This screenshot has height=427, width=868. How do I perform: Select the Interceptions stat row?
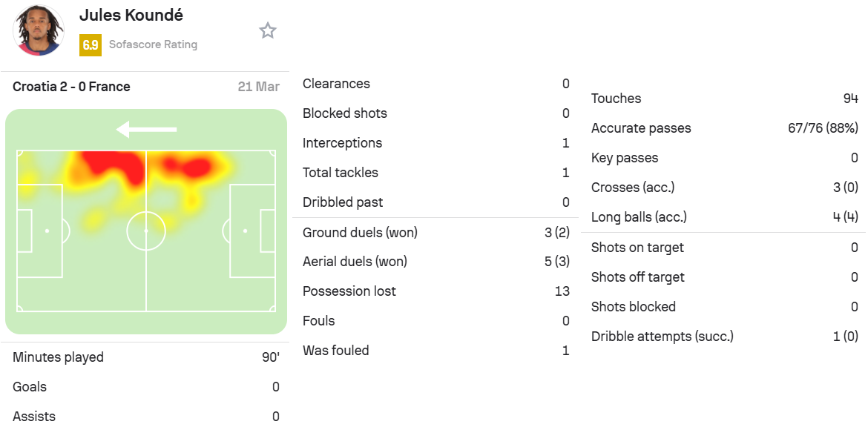tap(436, 143)
